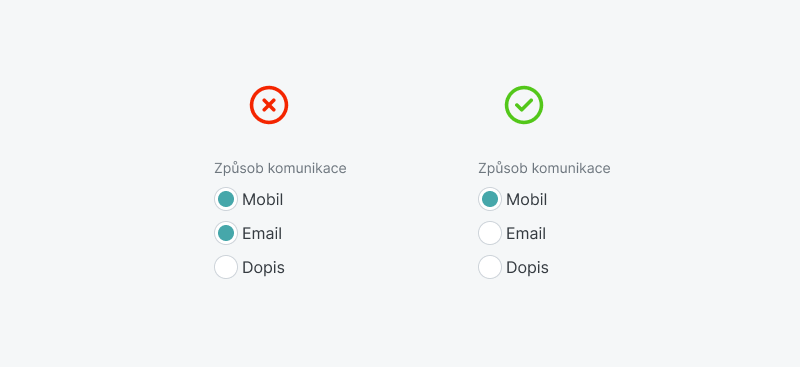Click the green checkmark icon

pos(524,105)
